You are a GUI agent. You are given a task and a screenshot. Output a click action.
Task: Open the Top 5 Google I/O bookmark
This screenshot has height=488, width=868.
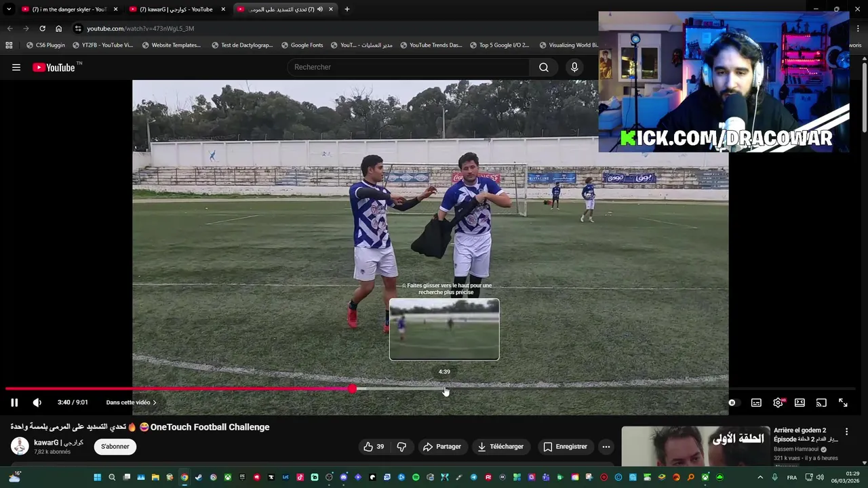tap(499, 45)
